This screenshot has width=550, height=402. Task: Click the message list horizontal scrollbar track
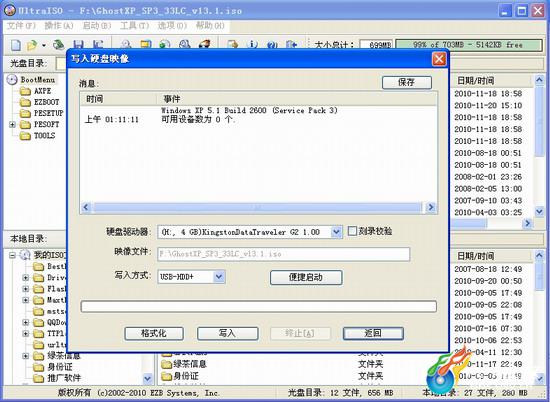(258, 207)
